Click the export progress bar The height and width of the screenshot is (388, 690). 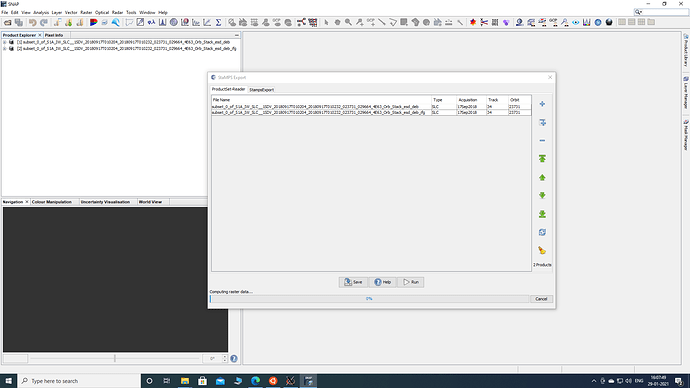pos(369,299)
